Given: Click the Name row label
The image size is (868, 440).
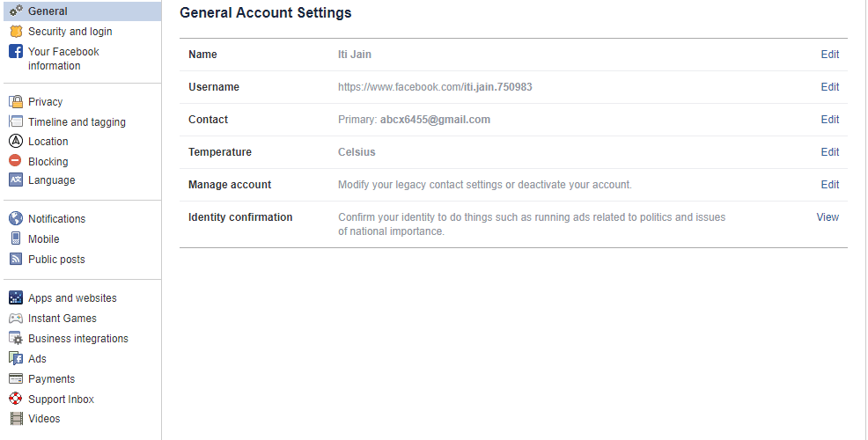Looking at the screenshot, I should [x=202, y=55].
